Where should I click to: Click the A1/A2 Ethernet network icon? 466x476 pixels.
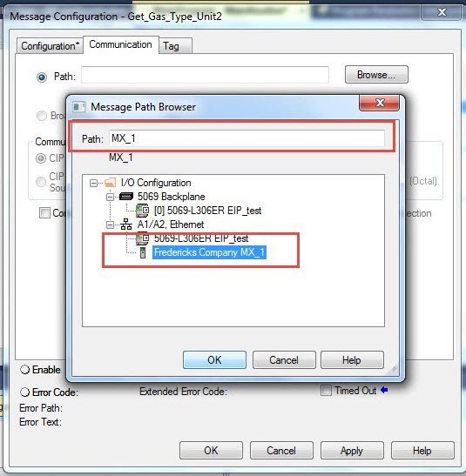126,225
